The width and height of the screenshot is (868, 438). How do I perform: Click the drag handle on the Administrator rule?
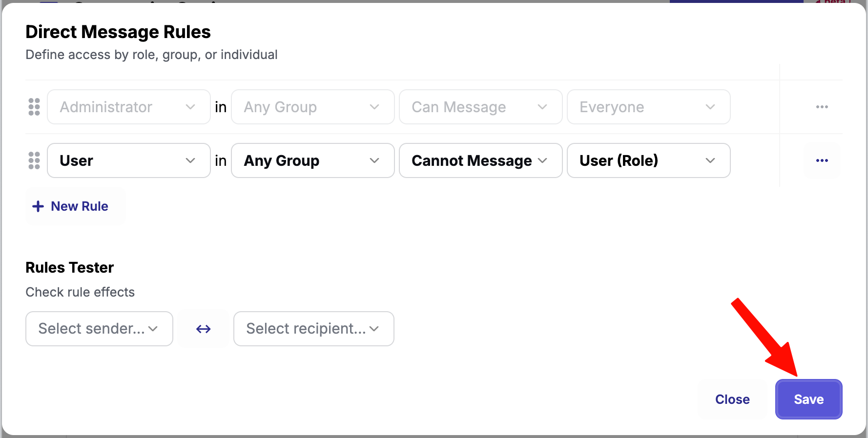tap(34, 107)
